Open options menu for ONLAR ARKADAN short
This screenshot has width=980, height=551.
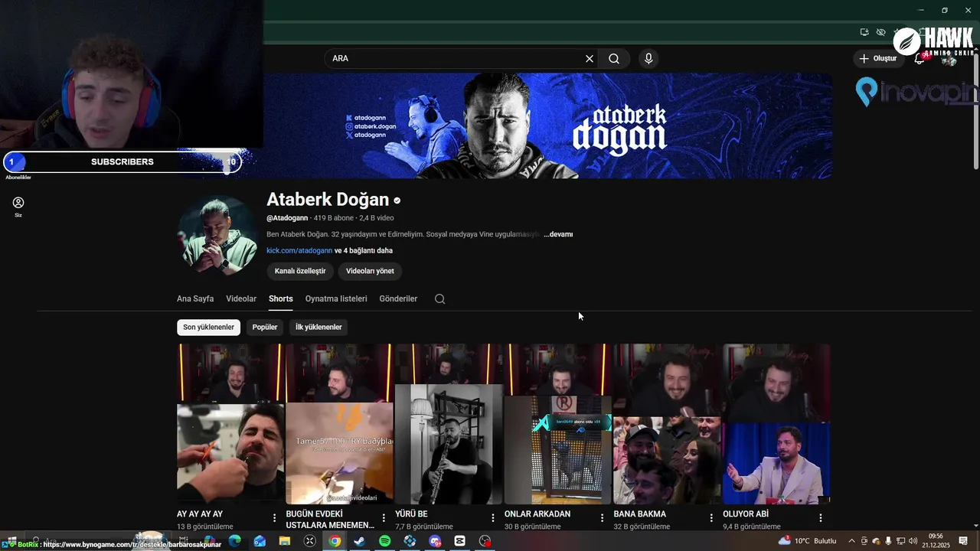602,518
